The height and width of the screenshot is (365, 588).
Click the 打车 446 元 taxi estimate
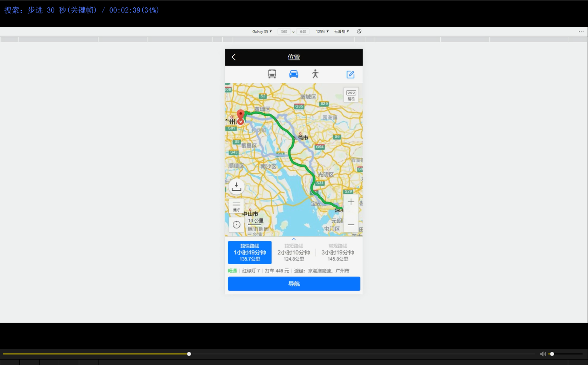tap(277, 271)
